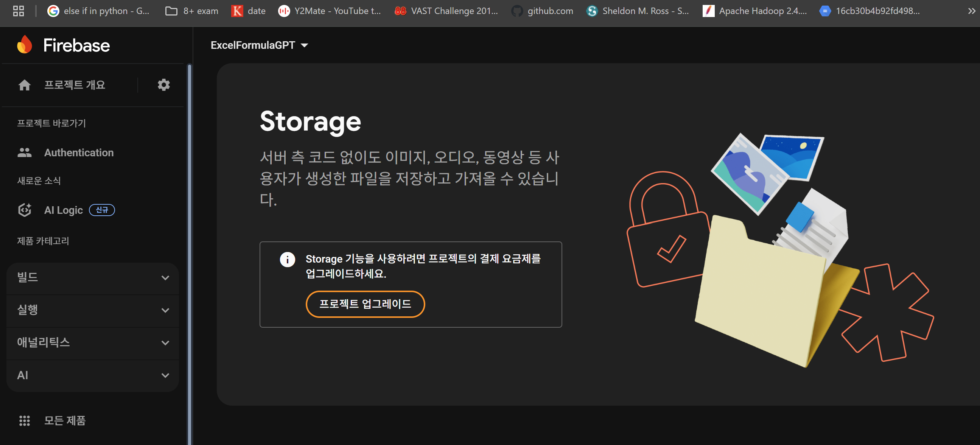The width and height of the screenshot is (980, 445).
Task: Open 모든 제품 in the sidebar
Action: (65, 420)
